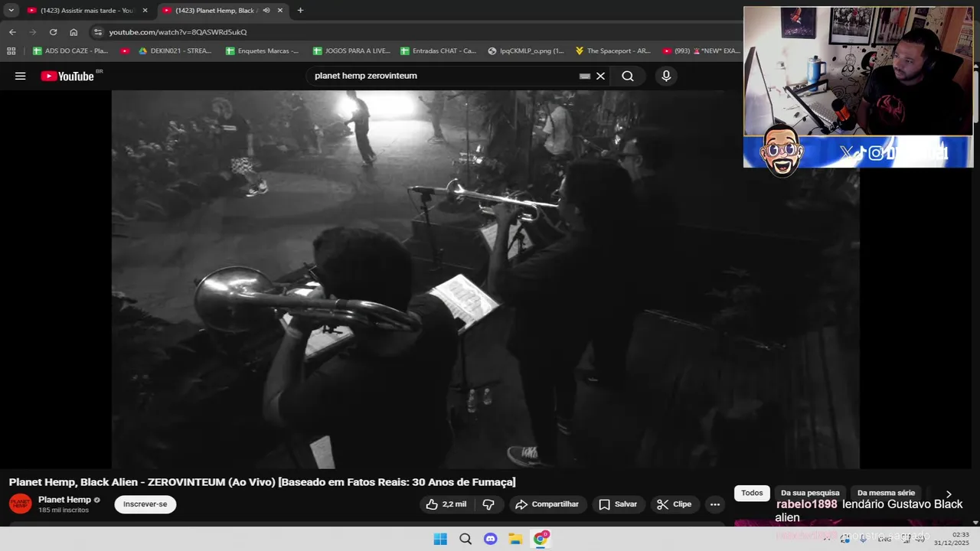Open the YouTube hamburger guide menu
This screenshot has width=980, height=551.
[21, 76]
